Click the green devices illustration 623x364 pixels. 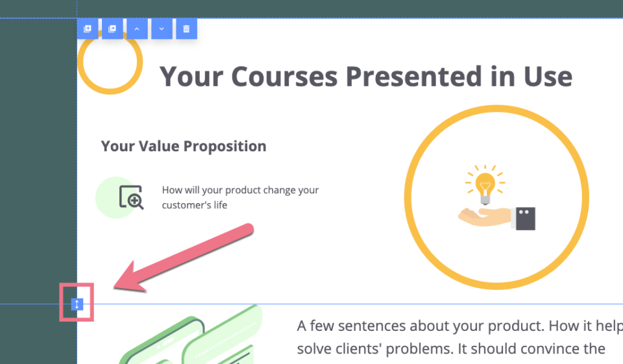tap(191, 335)
